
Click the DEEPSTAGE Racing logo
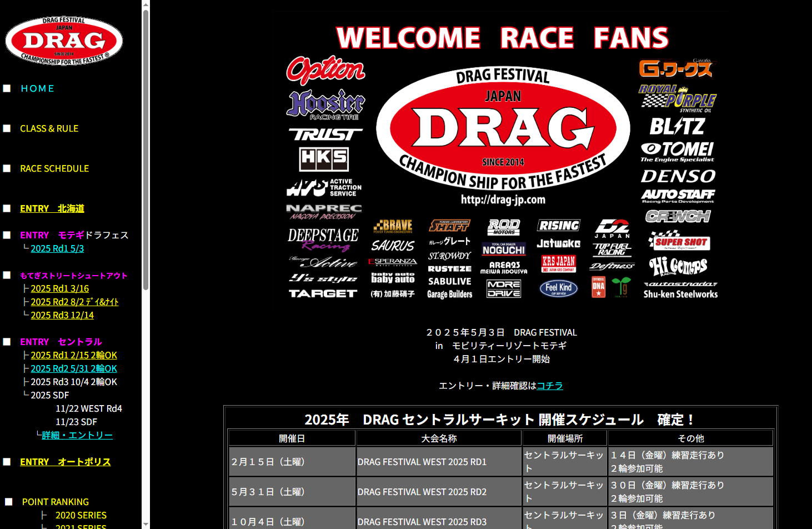tap(323, 239)
